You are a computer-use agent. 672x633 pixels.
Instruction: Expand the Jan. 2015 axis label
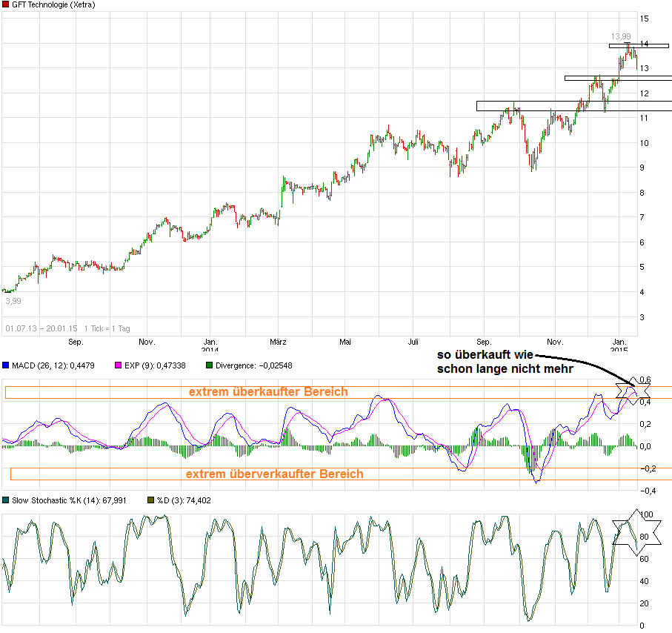(619, 344)
